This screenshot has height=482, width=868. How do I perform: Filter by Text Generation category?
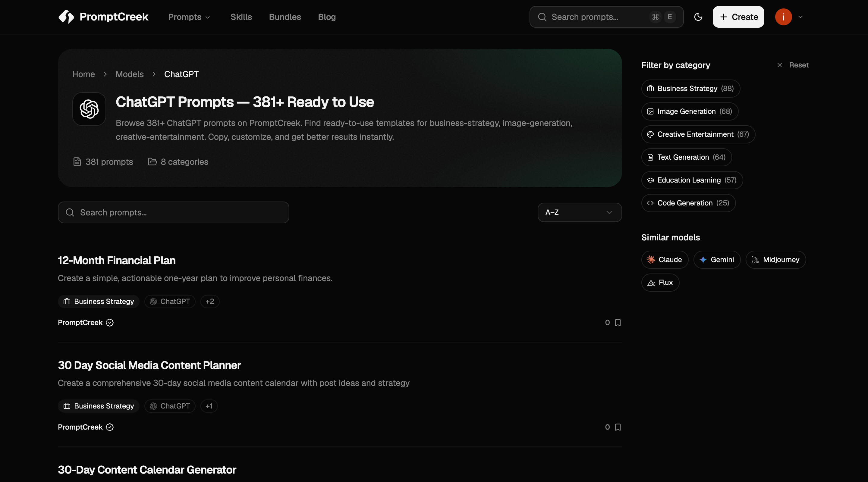(x=687, y=157)
